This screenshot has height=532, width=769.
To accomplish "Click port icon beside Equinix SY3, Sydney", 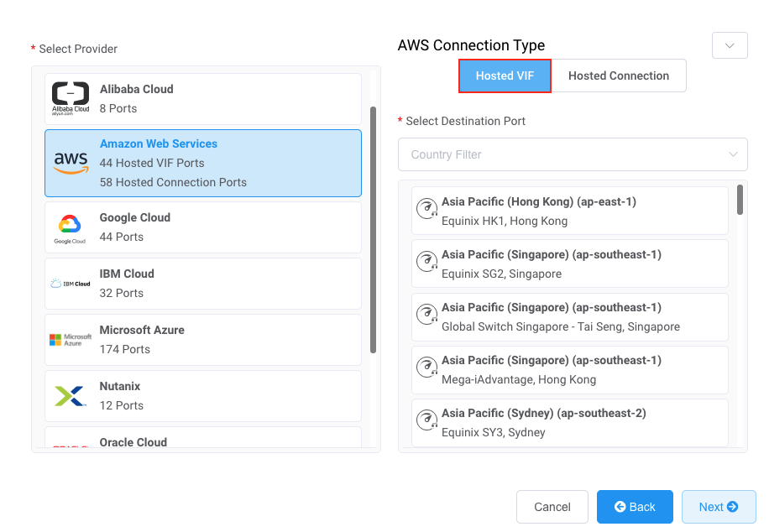I will (426, 420).
